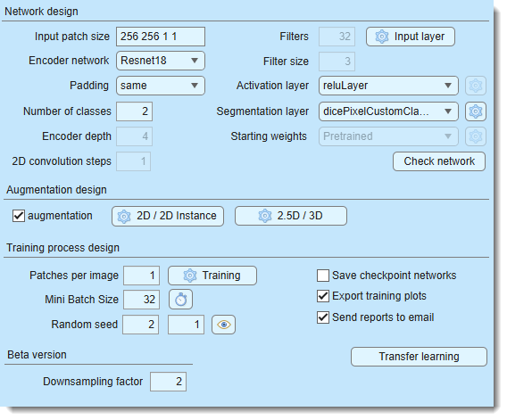
Task: Uncheck Send reports to email
Action: 323,317
